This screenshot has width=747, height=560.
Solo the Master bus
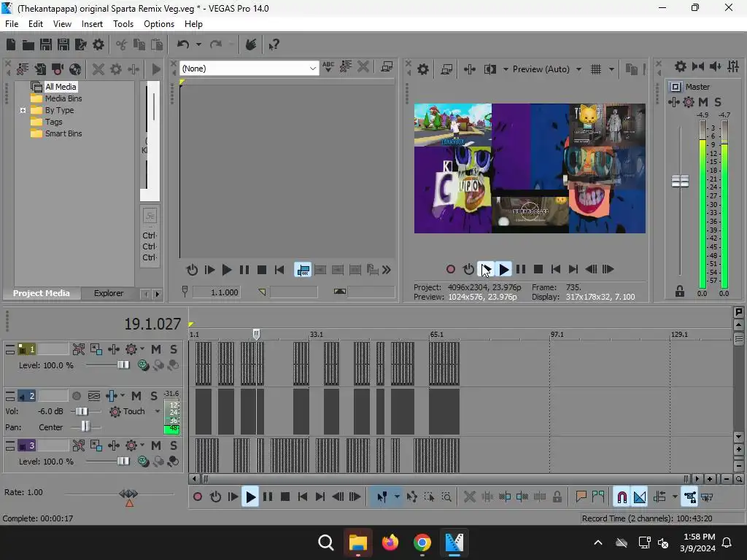point(718,102)
